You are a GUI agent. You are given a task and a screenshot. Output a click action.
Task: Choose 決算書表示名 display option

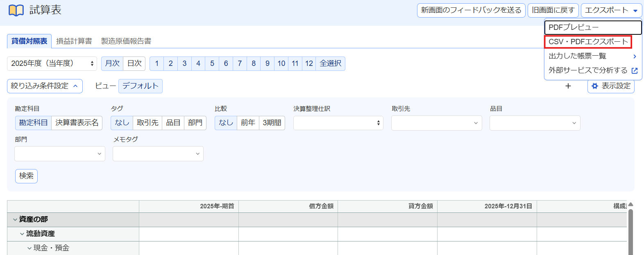tap(77, 123)
